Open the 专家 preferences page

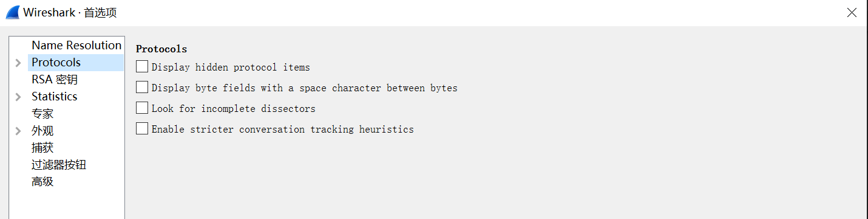42,114
